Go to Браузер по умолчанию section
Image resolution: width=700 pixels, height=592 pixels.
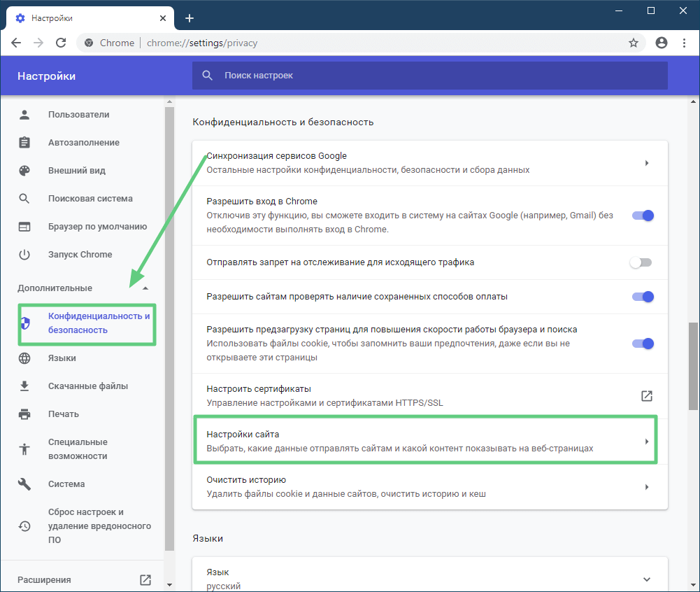click(97, 227)
